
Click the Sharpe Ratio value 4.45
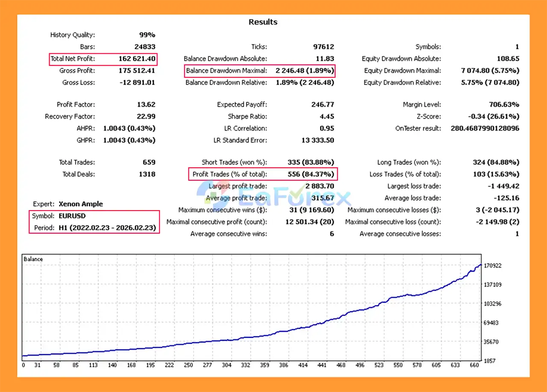pyautogui.click(x=326, y=117)
